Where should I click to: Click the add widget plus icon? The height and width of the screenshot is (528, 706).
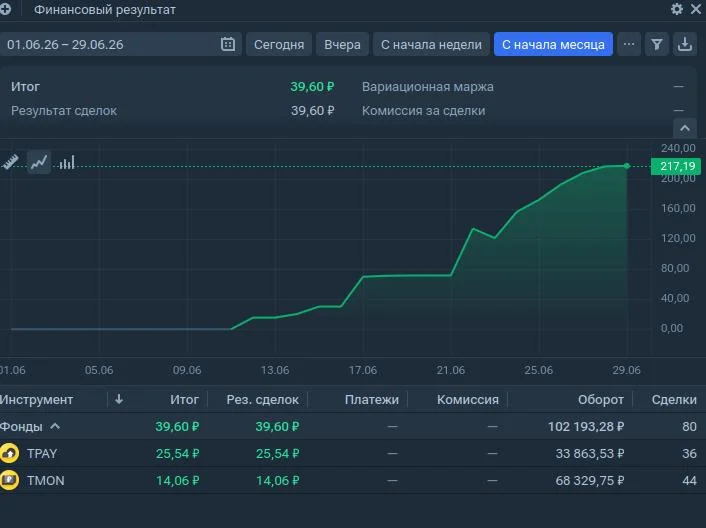[5, 9]
